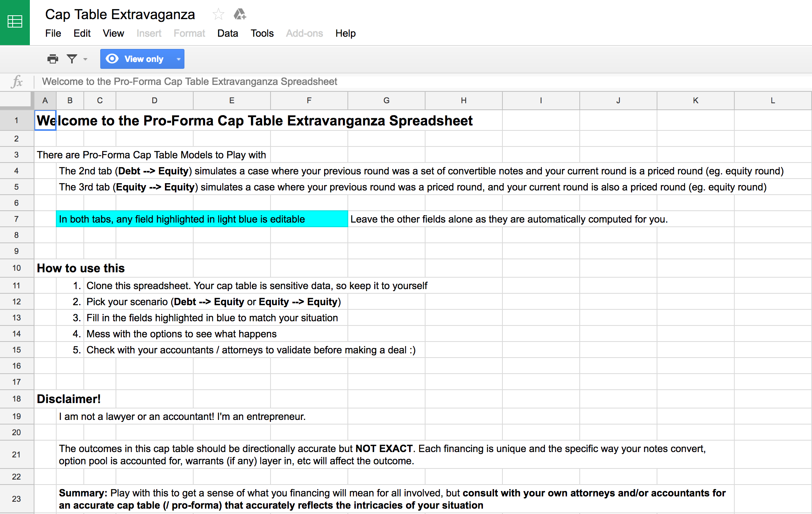Screen dimensions: 812x514
Task: Open the Tools menu
Action: [x=262, y=33]
